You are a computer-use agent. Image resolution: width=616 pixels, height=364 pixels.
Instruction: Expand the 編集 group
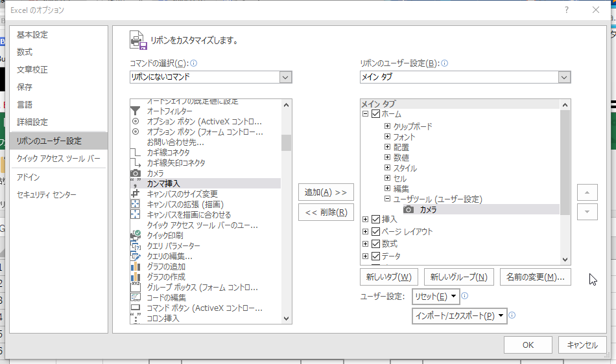coord(387,188)
